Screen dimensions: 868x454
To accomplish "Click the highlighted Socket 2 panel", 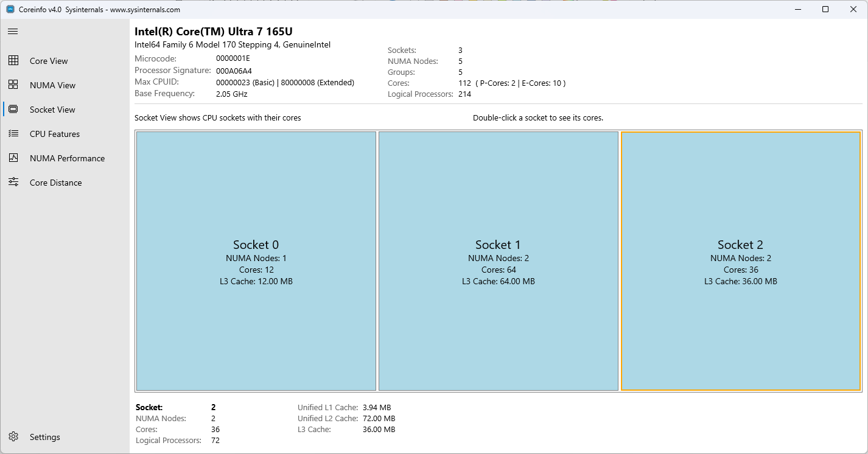I will [x=740, y=260].
